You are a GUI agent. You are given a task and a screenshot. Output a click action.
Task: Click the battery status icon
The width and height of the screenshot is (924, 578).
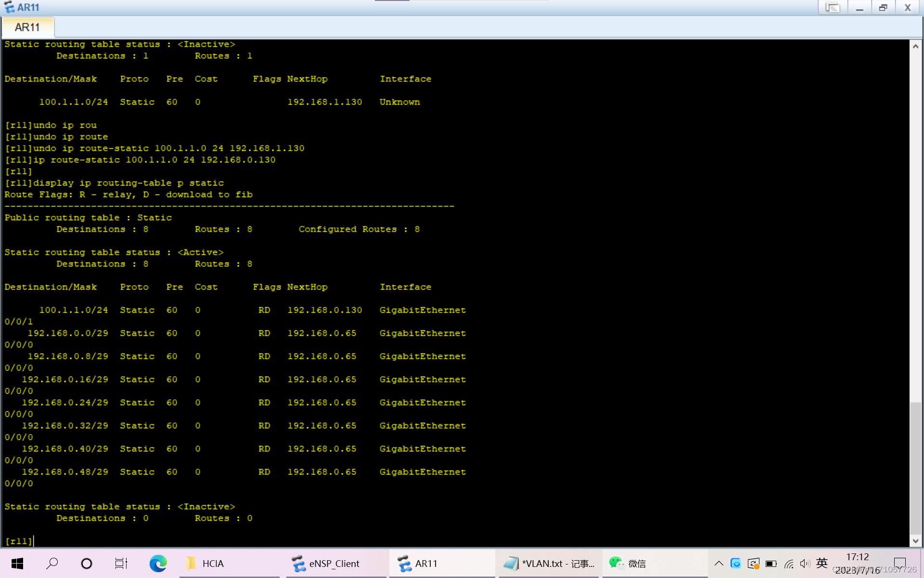point(771,563)
